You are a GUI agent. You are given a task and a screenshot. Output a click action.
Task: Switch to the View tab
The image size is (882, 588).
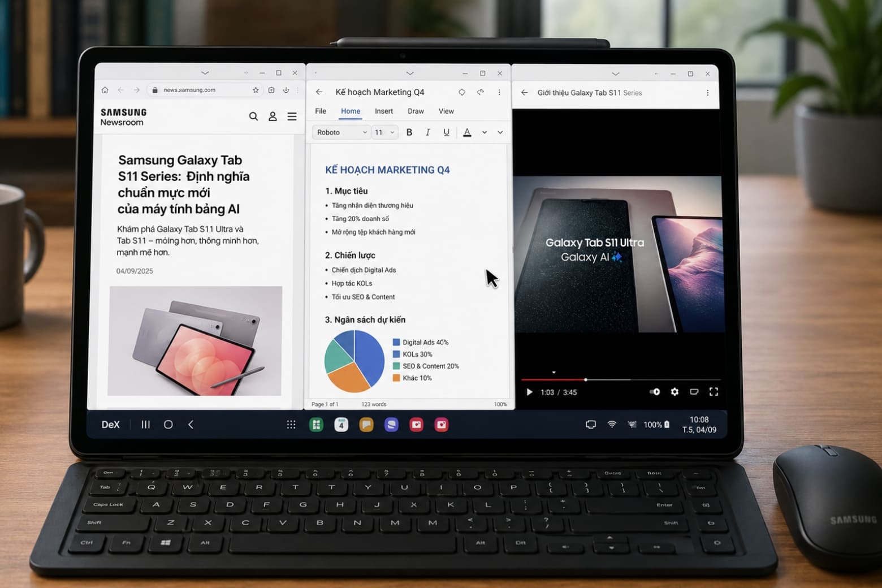coord(446,111)
